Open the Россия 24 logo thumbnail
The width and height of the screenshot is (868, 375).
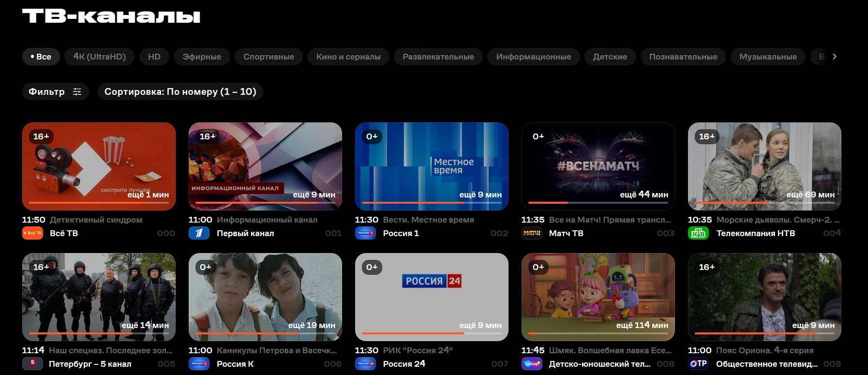tap(432, 297)
